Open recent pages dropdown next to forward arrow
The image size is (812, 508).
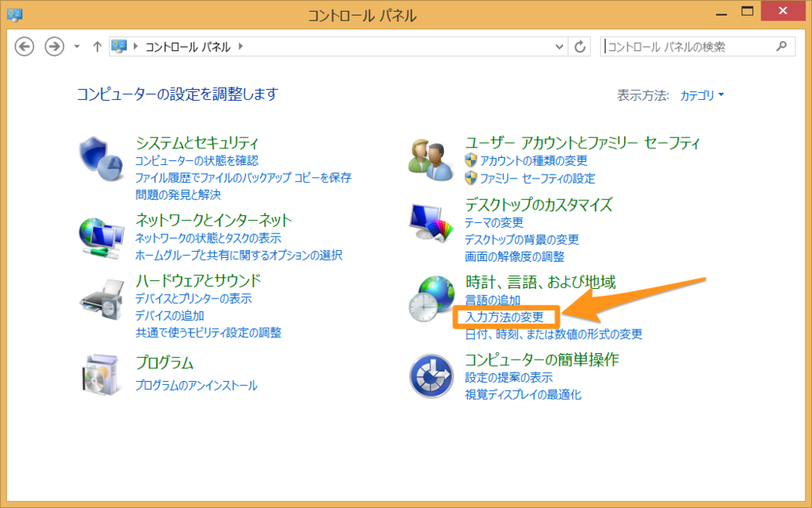click(x=75, y=46)
